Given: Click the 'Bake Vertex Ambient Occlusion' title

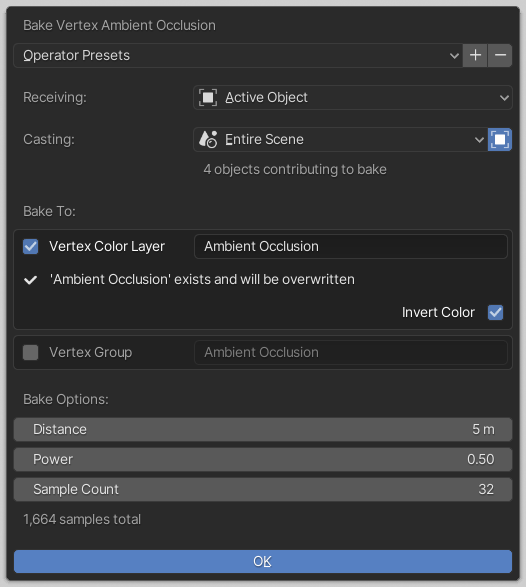Looking at the screenshot, I should pyautogui.click(x=119, y=25).
